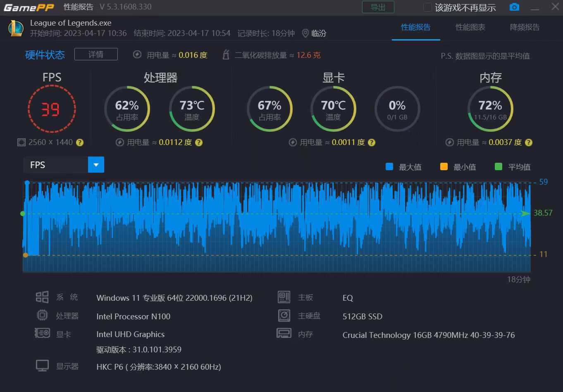Open the help icon beside 0.0037 度
563x392 pixels.
point(529,143)
